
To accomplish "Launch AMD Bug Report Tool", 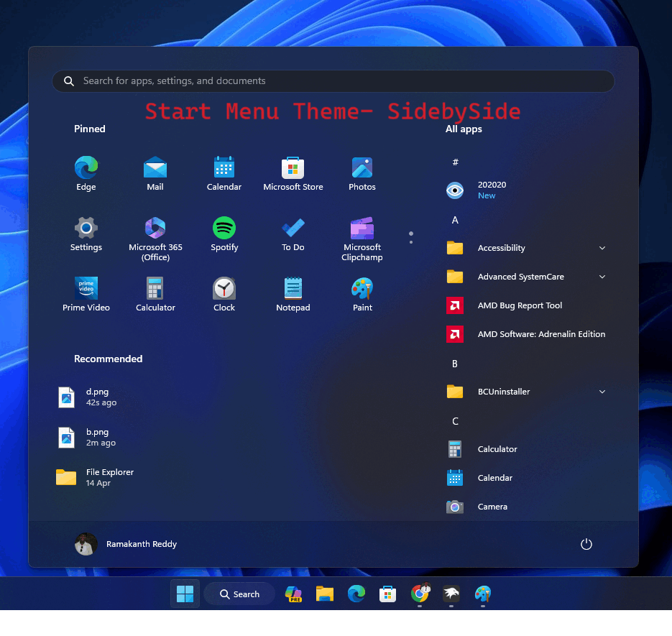I will pos(520,305).
